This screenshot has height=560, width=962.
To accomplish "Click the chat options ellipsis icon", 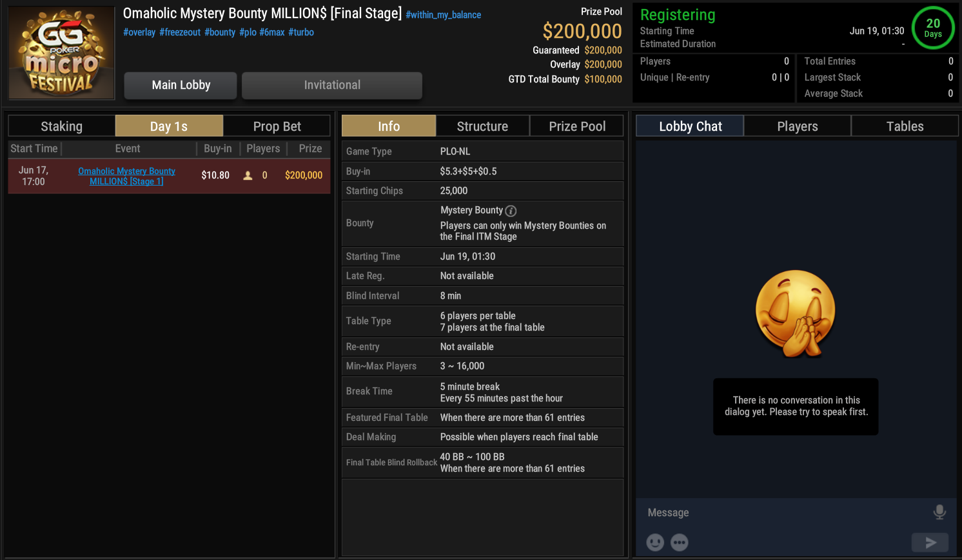I will tap(680, 543).
